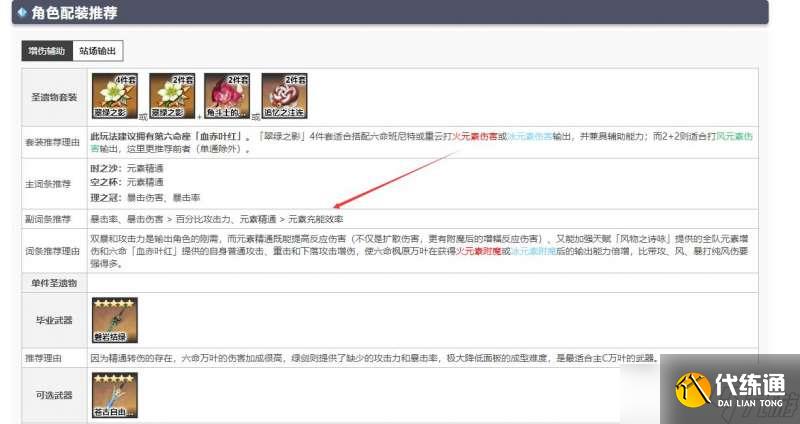Select the 可选武器 row label
This screenshot has height=424, width=800.
[54, 395]
